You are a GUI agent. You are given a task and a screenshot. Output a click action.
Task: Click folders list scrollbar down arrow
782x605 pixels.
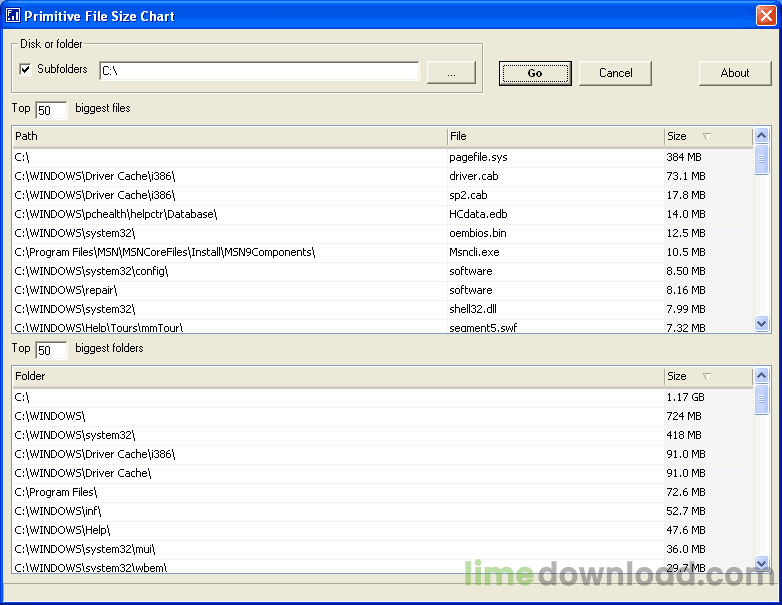(762, 563)
